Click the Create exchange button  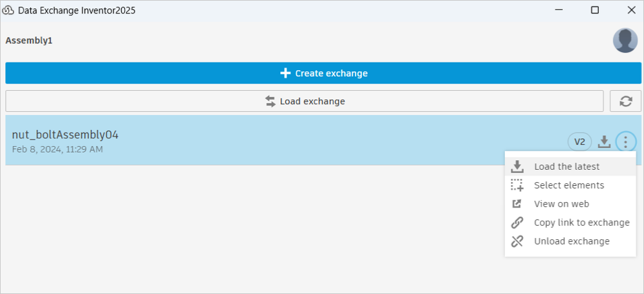(x=323, y=73)
